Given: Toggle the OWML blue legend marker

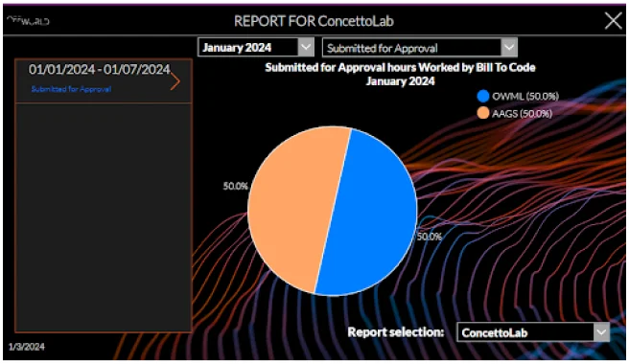Looking at the screenshot, I should [483, 96].
